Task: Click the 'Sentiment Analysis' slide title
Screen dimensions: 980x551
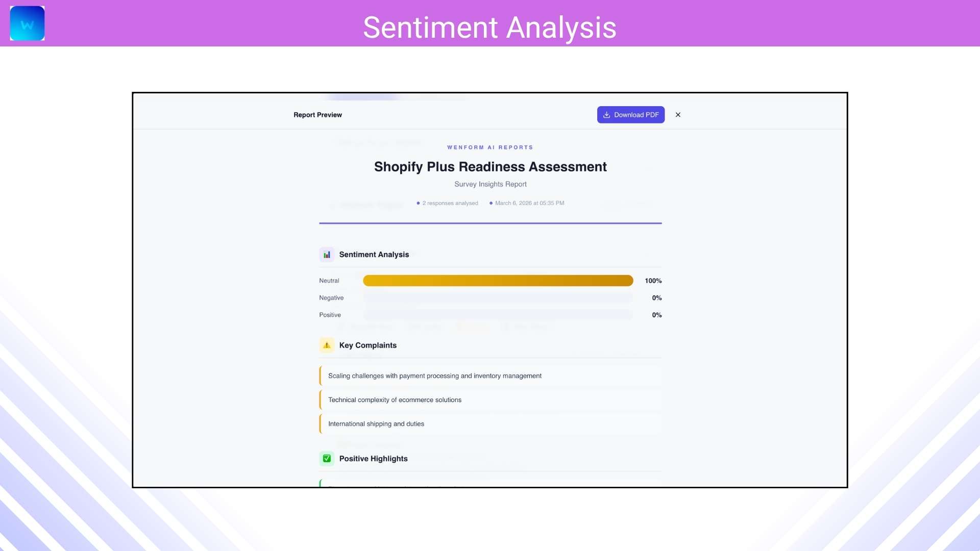Action: point(490,27)
